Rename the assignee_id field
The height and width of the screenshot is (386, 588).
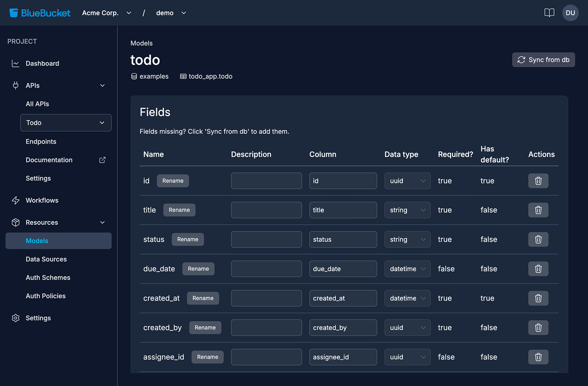coord(207,357)
